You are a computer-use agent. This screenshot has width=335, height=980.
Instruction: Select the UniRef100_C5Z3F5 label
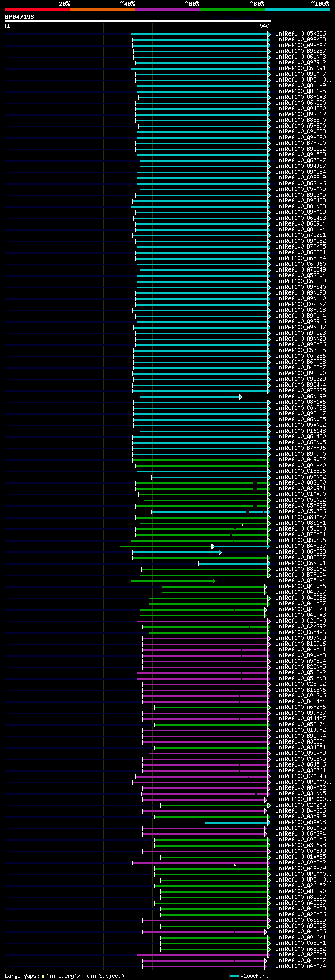tap(300, 350)
